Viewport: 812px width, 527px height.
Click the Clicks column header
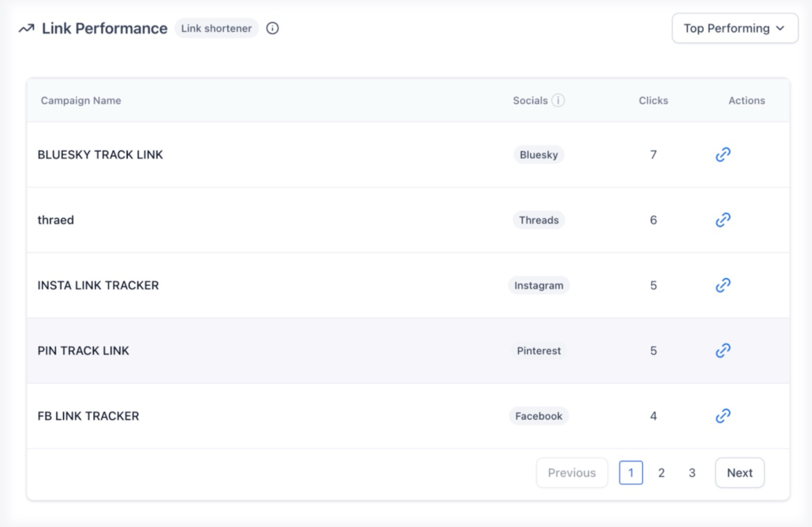click(x=653, y=100)
